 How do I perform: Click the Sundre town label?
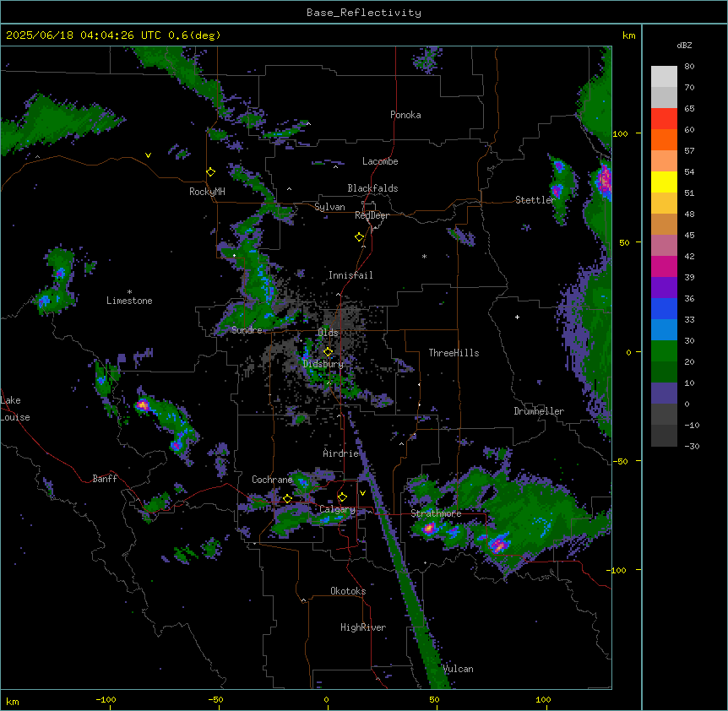pos(247,330)
